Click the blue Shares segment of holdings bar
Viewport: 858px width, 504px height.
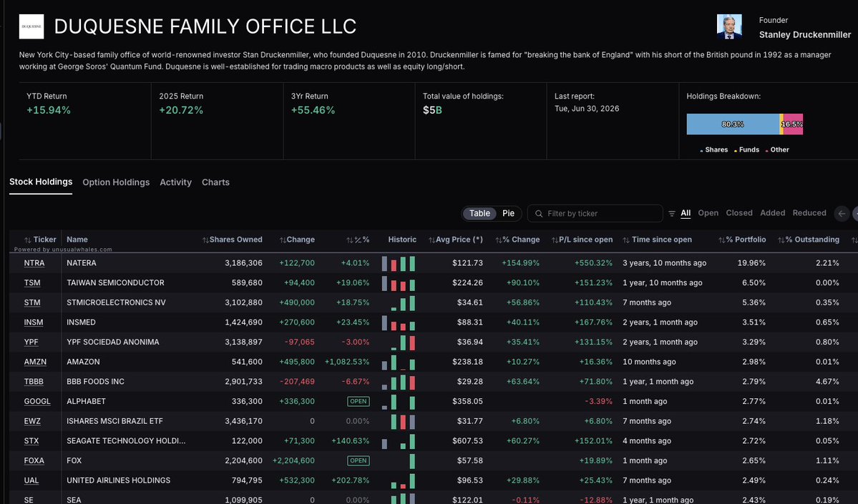pos(733,124)
